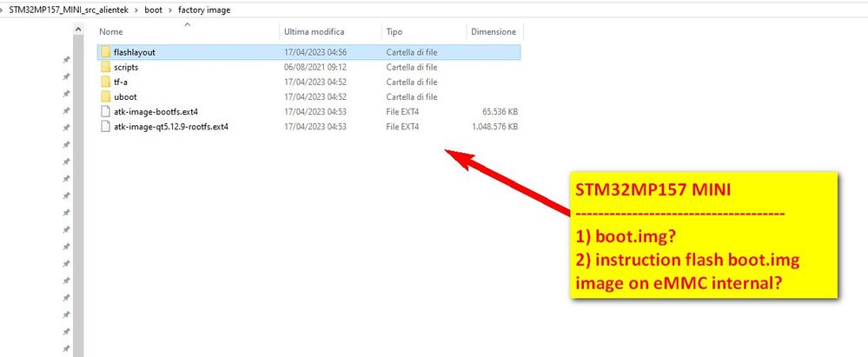The width and height of the screenshot is (868, 357).
Task: Select the uboot folder icon
Action: click(106, 97)
